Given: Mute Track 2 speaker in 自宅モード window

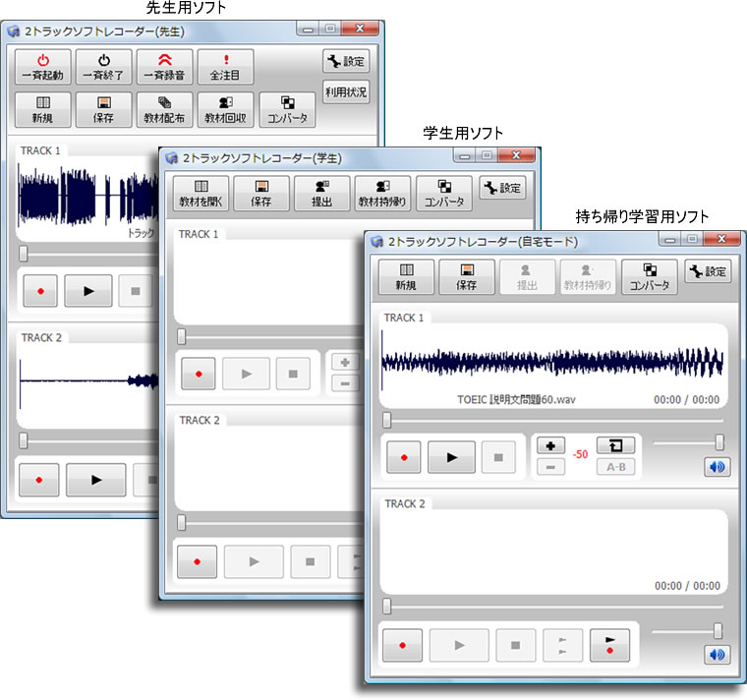Looking at the screenshot, I should [718, 655].
